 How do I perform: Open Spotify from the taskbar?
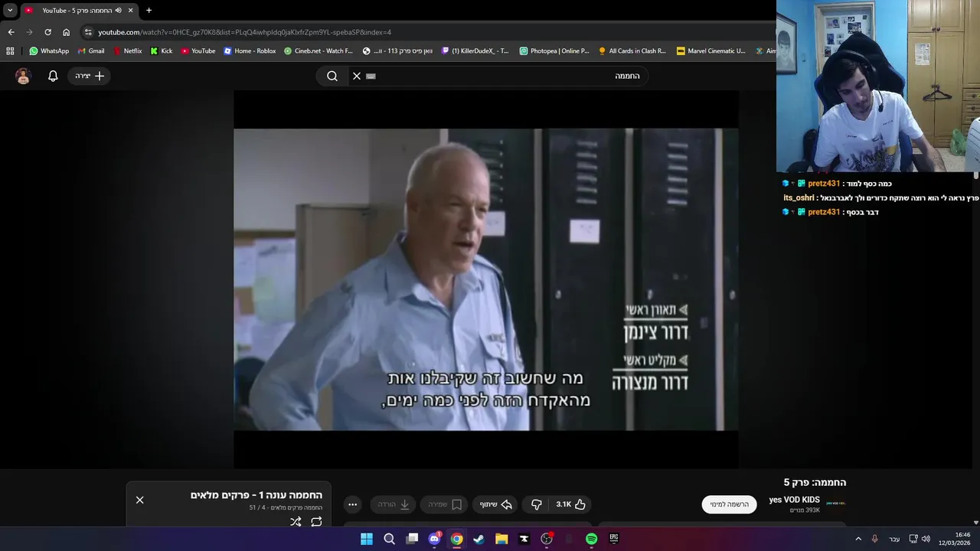(591, 539)
